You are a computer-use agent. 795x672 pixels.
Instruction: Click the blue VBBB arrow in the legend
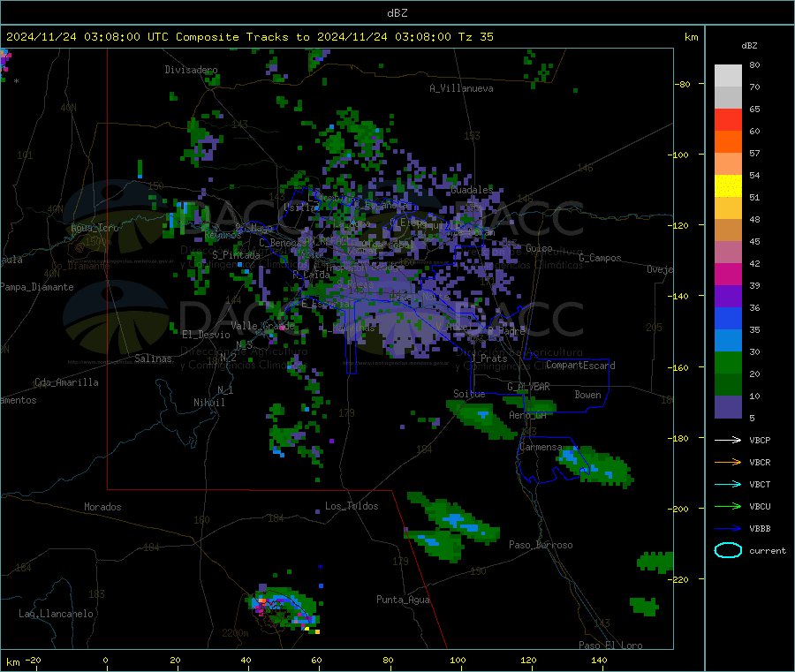pyautogui.click(x=728, y=529)
